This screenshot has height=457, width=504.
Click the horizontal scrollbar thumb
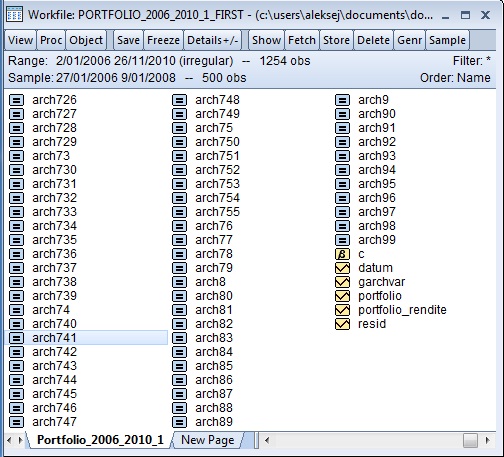pos(470,440)
